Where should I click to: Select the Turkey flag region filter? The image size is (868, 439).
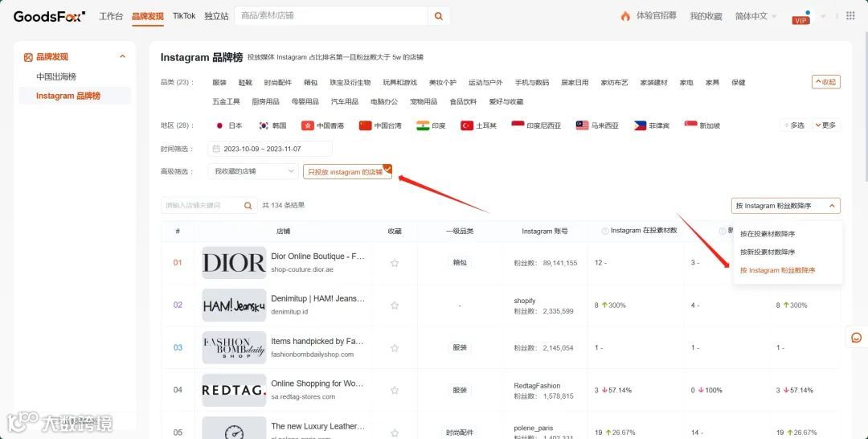point(467,125)
